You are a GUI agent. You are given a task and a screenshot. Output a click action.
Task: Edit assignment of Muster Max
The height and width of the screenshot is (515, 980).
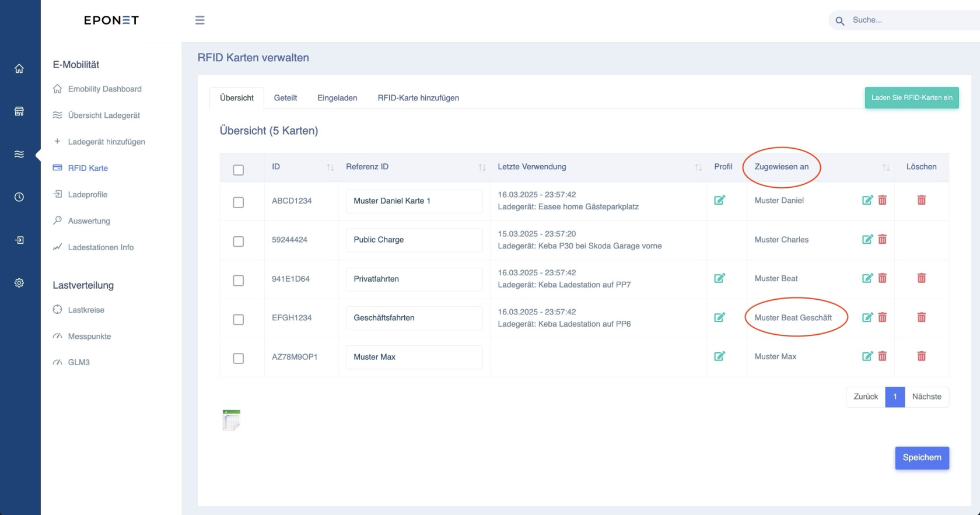(867, 356)
